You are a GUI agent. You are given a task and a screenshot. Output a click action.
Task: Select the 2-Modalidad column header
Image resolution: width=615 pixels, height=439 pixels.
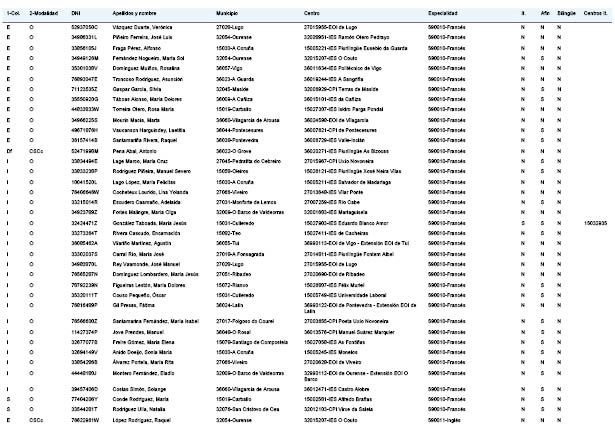coord(44,13)
